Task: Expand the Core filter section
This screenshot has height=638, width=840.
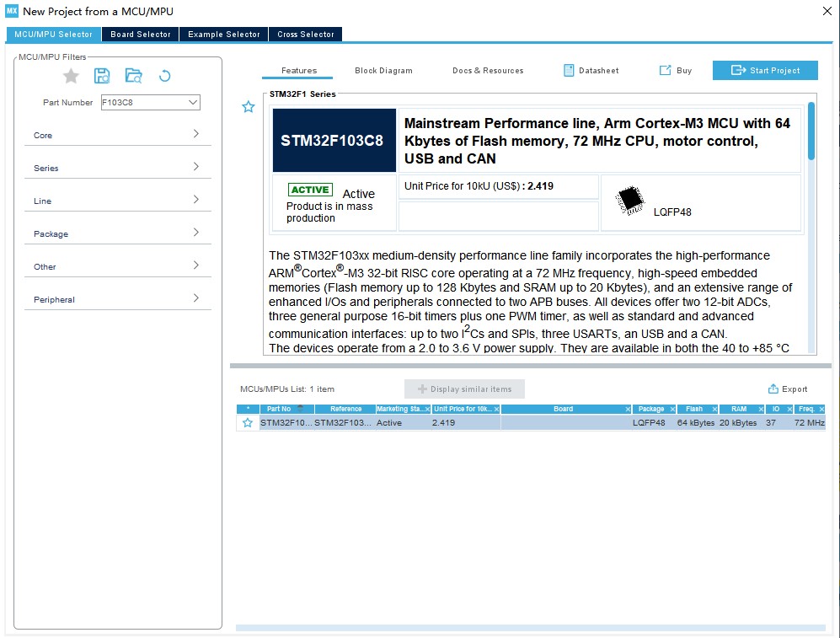Action: [118, 135]
